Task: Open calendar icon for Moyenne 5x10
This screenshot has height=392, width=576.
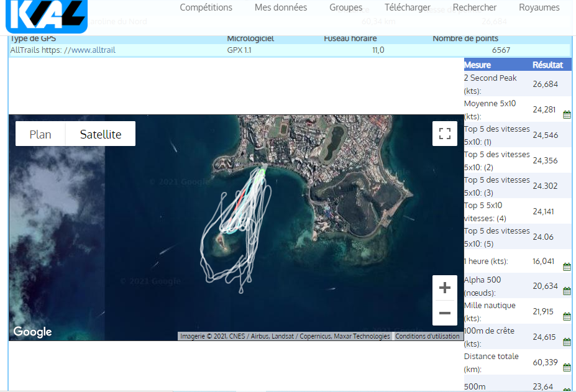Action: tap(567, 115)
